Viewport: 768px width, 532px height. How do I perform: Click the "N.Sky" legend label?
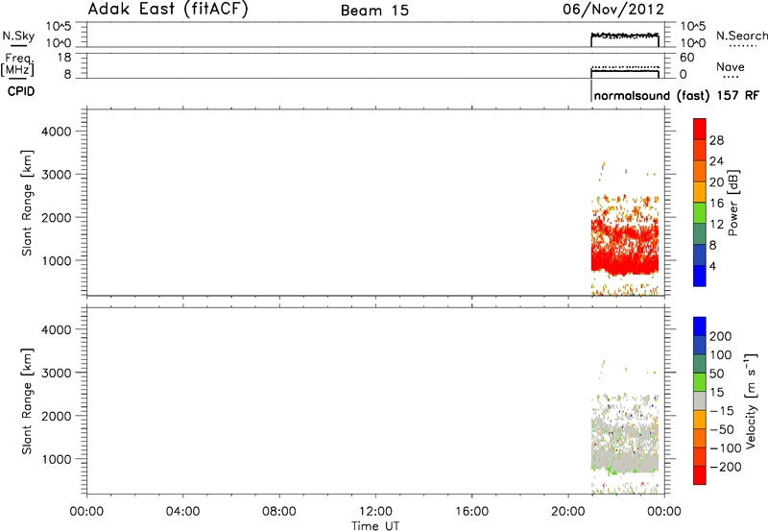pyautogui.click(x=18, y=36)
